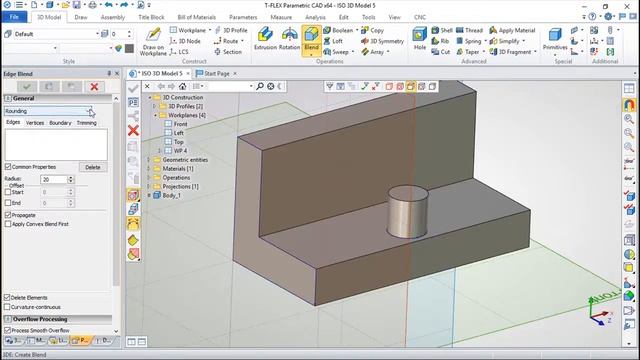Open the Rounding type dropdown

(90, 111)
